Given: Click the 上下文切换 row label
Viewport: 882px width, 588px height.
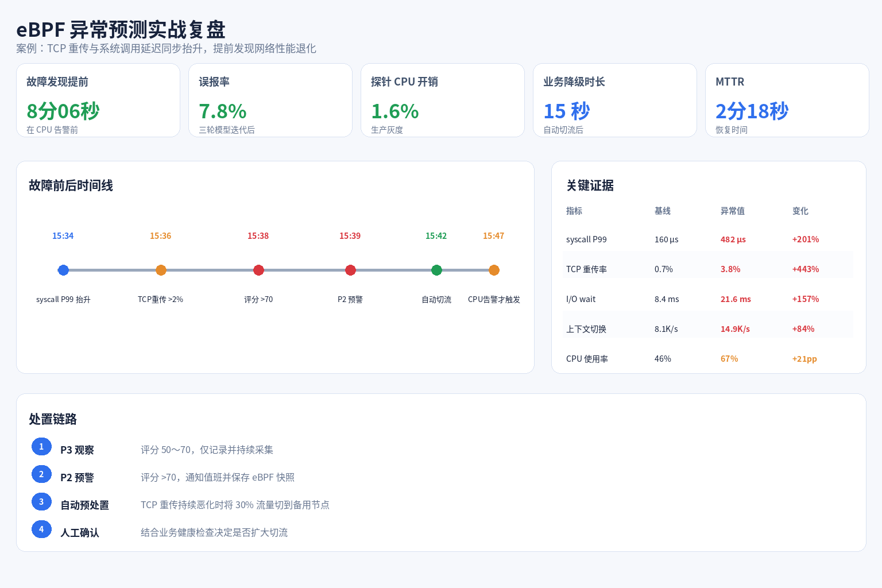Looking at the screenshot, I should [x=586, y=329].
